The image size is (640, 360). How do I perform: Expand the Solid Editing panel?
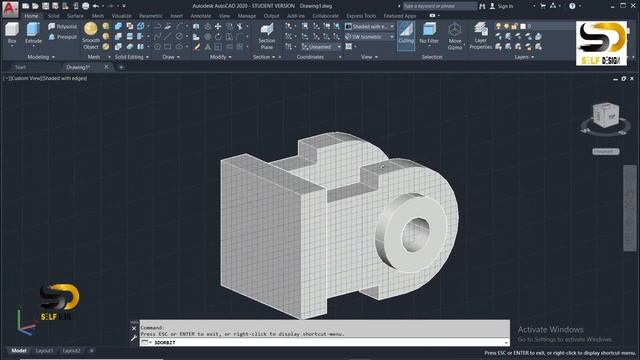pos(131,57)
